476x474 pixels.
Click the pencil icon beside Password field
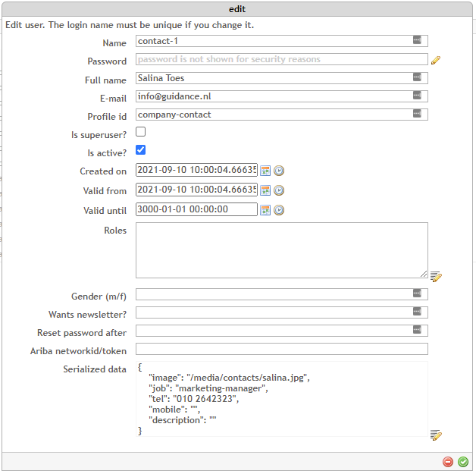click(436, 60)
